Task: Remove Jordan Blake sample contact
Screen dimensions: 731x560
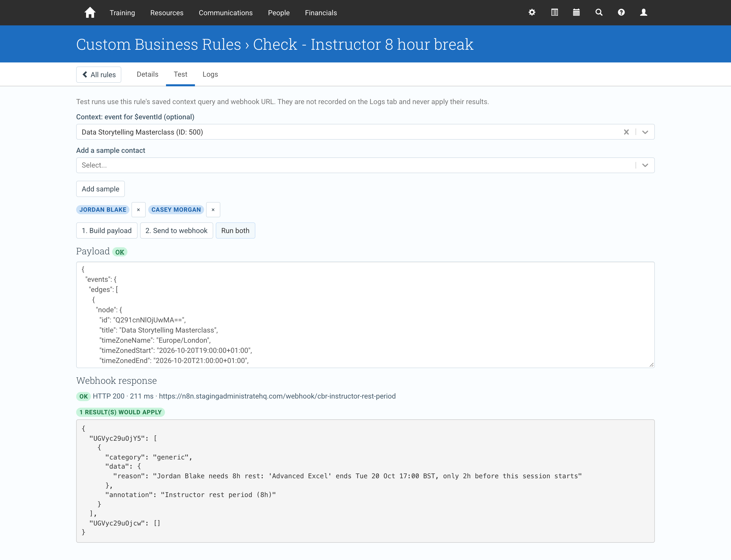Action: coord(138,210)
